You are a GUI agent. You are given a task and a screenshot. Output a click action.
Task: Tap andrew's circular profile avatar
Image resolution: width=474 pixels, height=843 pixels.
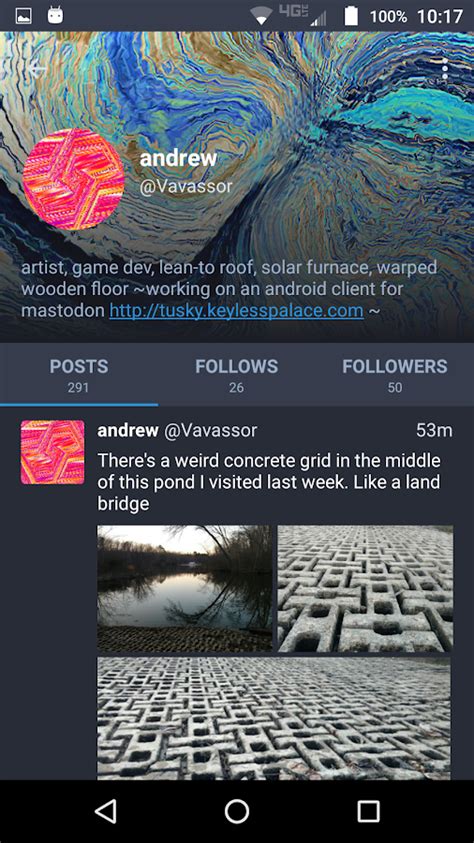[74, 179]
